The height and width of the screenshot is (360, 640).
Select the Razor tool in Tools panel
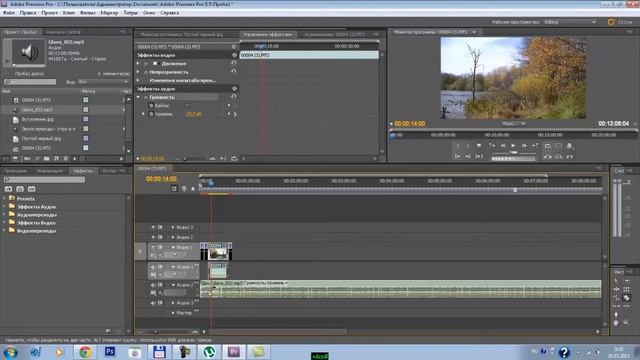point(627,298)
